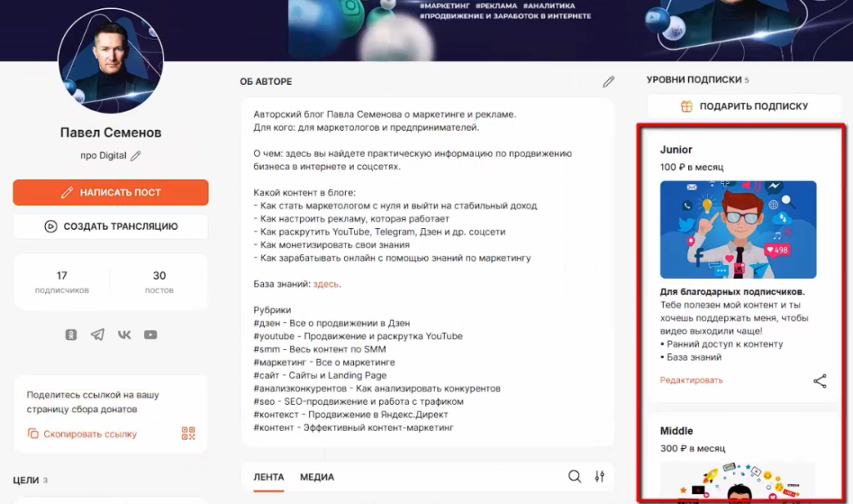853x504 pixels.
Task: Show the donation page QR code icon
Action: (188, 433)
